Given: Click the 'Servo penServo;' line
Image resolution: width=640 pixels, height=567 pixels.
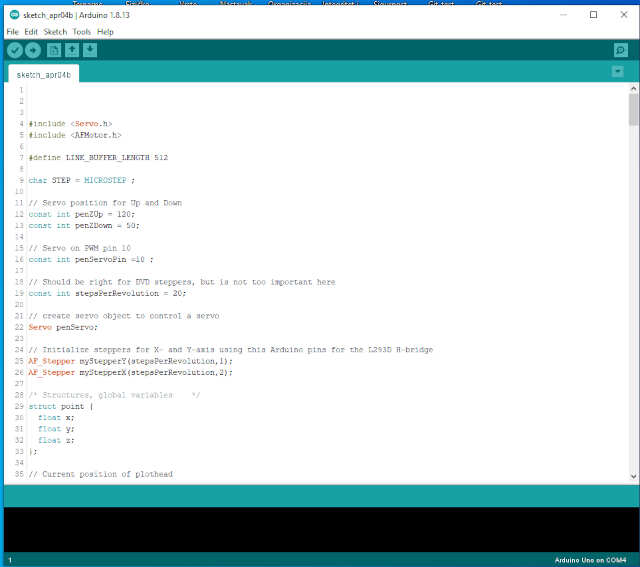Looking at the screenshot, I should coord(63,327).
